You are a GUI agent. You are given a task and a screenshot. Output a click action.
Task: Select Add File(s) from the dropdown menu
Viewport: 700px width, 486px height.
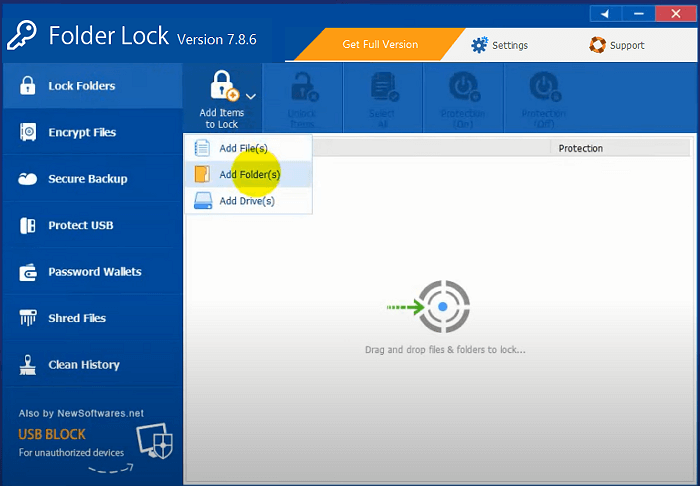pyautogui.click(x=243, y=148)
